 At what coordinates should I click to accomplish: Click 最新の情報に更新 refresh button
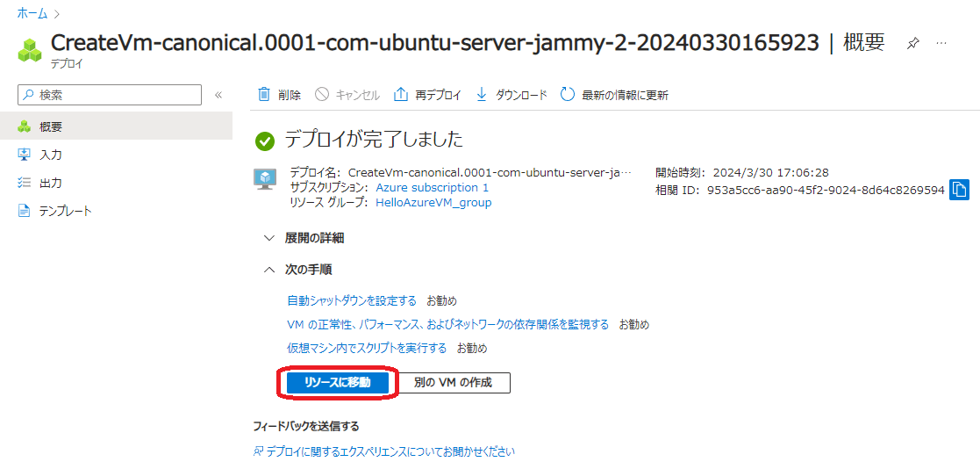[x=615, y=95]
